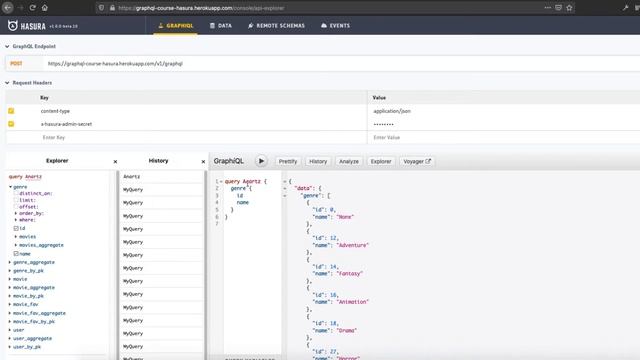Switch to the Events tab
This screenshot has width=640, height=360.
(335, 26)
